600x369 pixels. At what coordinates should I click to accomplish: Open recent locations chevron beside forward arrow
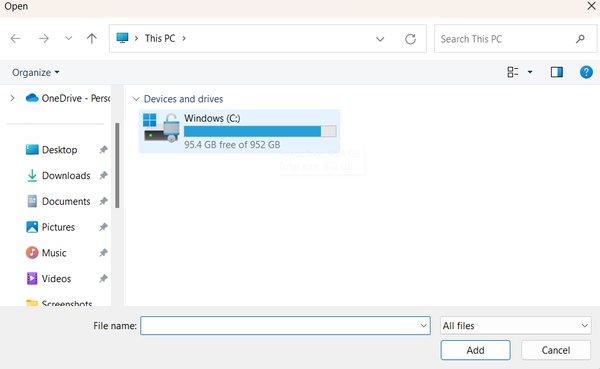68,38
